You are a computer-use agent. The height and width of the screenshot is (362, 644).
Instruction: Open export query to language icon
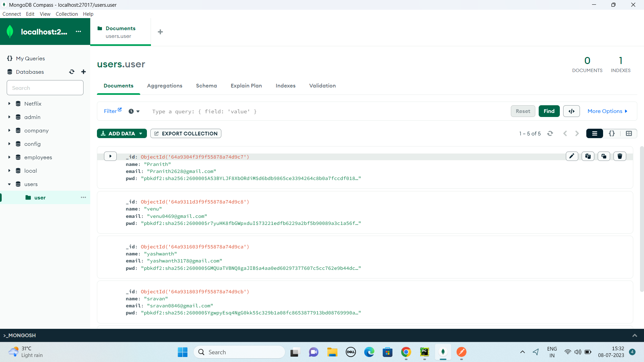point(571,111)
